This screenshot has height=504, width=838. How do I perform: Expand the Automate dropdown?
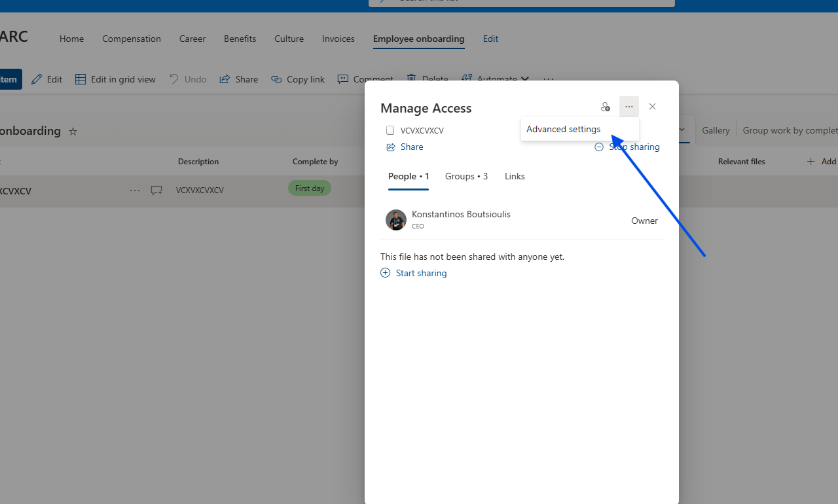pos(496,79)
